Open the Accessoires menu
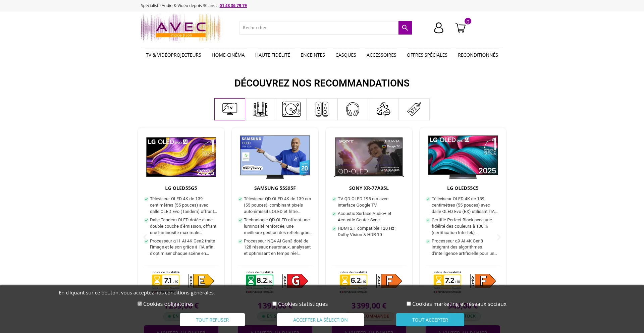644x333 pixels. tap(381, 55)
